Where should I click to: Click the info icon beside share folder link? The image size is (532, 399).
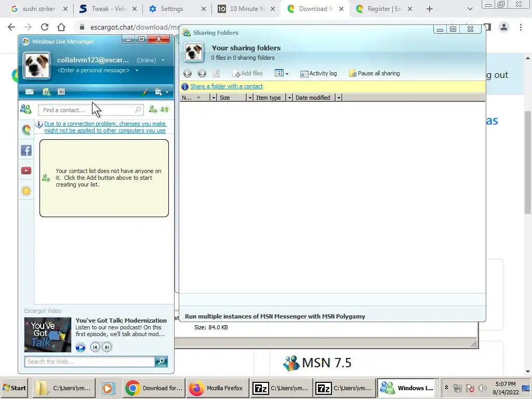[185, 87]
